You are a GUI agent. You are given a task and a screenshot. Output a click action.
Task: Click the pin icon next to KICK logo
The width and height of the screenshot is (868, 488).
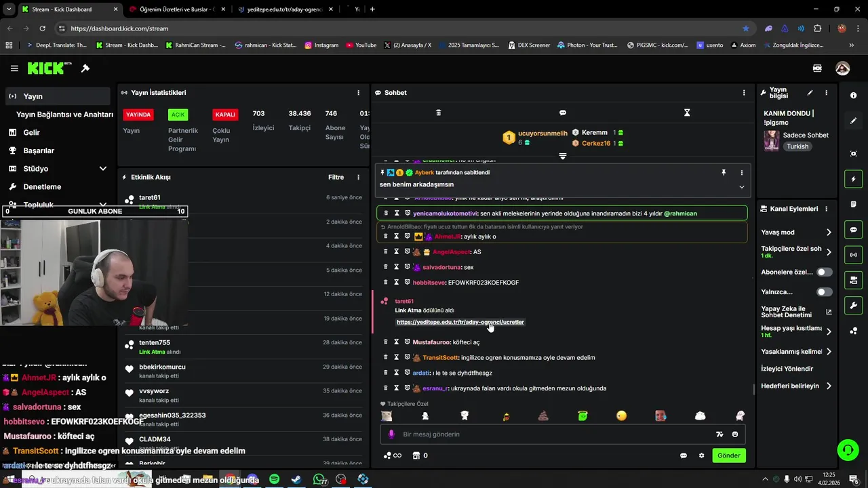point(85,68)
